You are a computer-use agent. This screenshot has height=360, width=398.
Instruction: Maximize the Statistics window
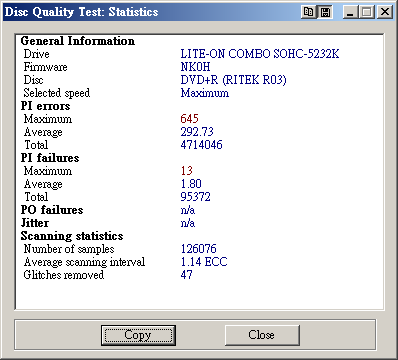(x=367, y=12)
